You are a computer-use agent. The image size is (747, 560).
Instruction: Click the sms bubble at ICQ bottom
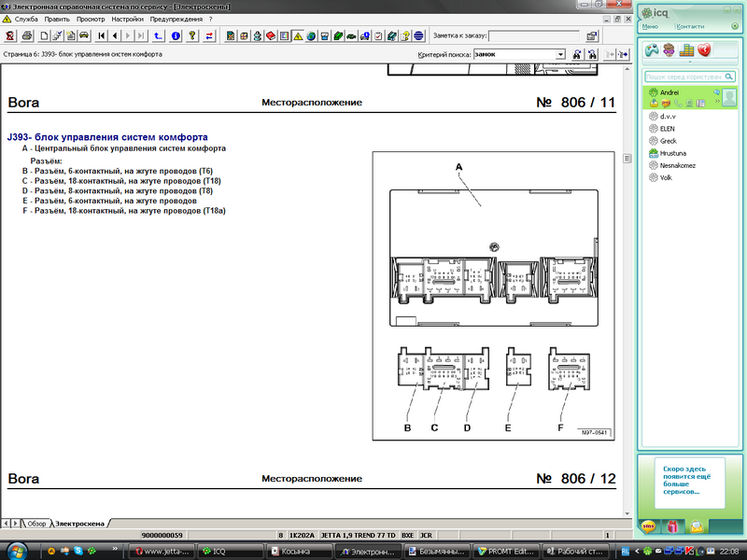pyautogui.click(x=648, y=525)
